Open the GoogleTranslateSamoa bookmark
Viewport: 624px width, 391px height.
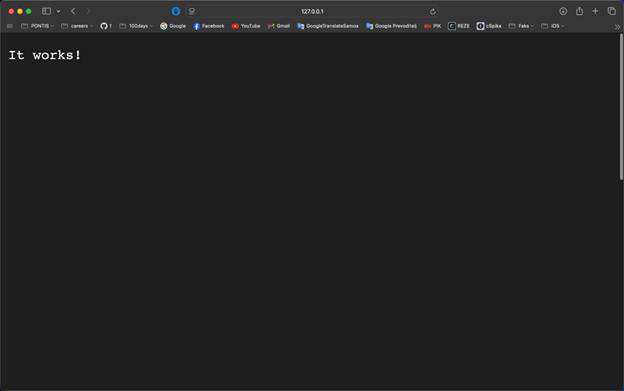pyautogui.click(x=328, y=26)
